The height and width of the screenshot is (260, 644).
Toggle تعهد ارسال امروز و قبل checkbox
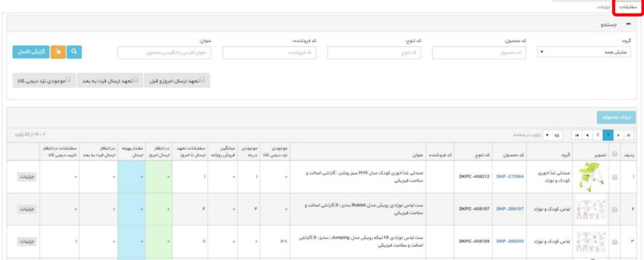(202, 80)
